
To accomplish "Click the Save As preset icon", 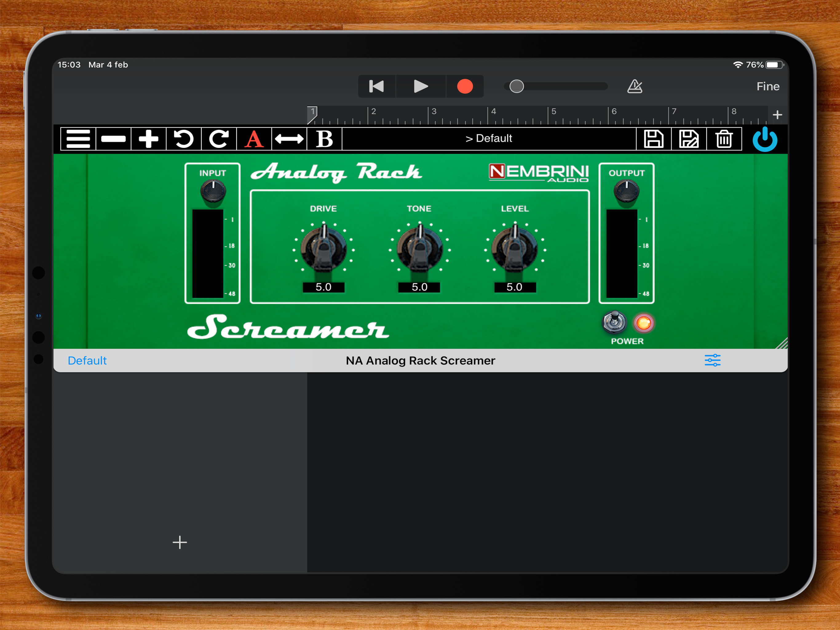I will tap(688, 139).
